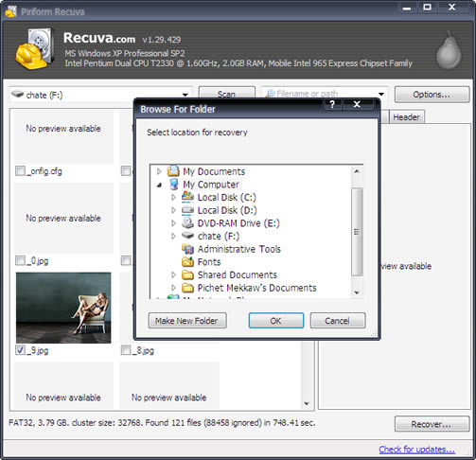Viewport: 476px width, 460px height.
Task: Click the Local Disk (D:) drive icon
Action: pyautogui.click(x=187, y=210)
